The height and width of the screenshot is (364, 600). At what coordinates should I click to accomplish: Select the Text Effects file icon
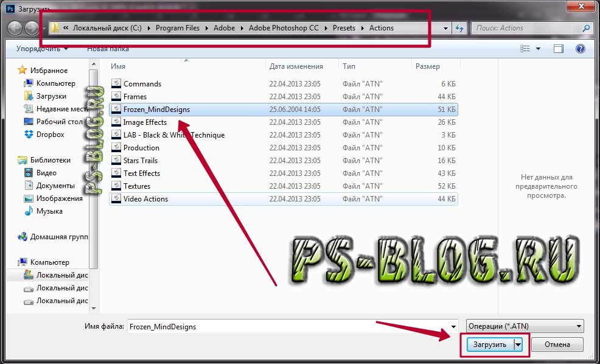(x=116, y=173)
